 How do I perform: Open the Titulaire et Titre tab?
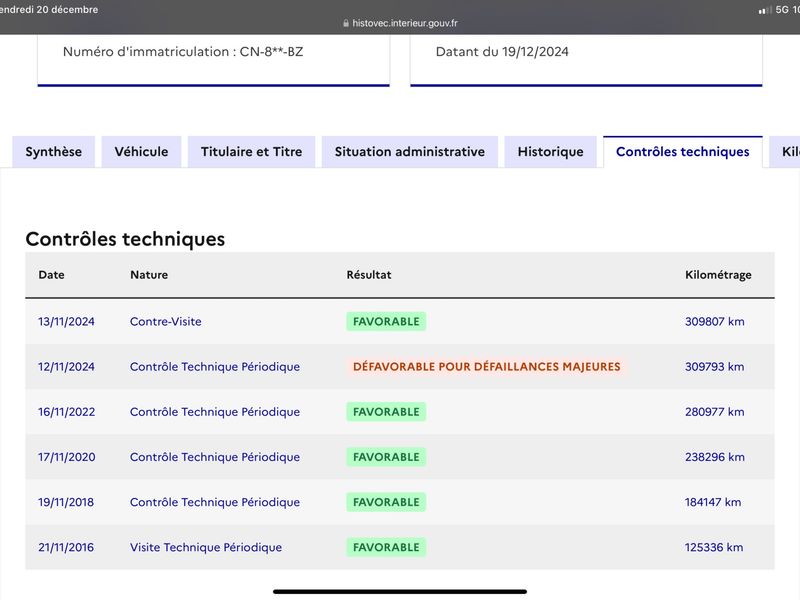click(252, 152)
